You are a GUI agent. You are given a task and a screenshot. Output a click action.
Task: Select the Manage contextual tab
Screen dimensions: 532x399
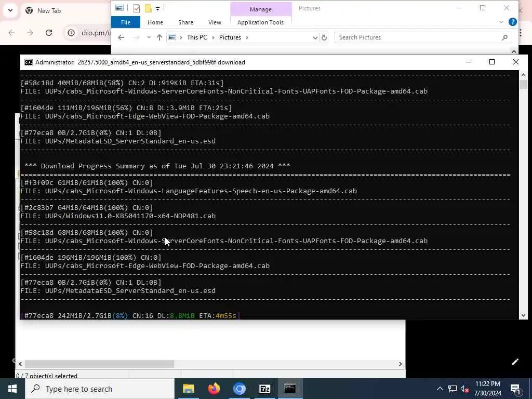261,9
